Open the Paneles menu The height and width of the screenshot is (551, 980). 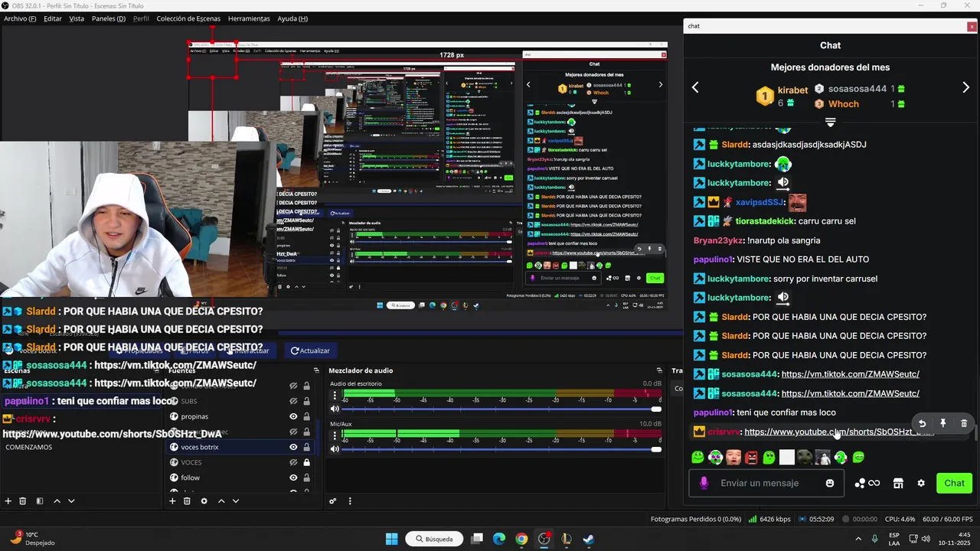[x=109, y=18]
